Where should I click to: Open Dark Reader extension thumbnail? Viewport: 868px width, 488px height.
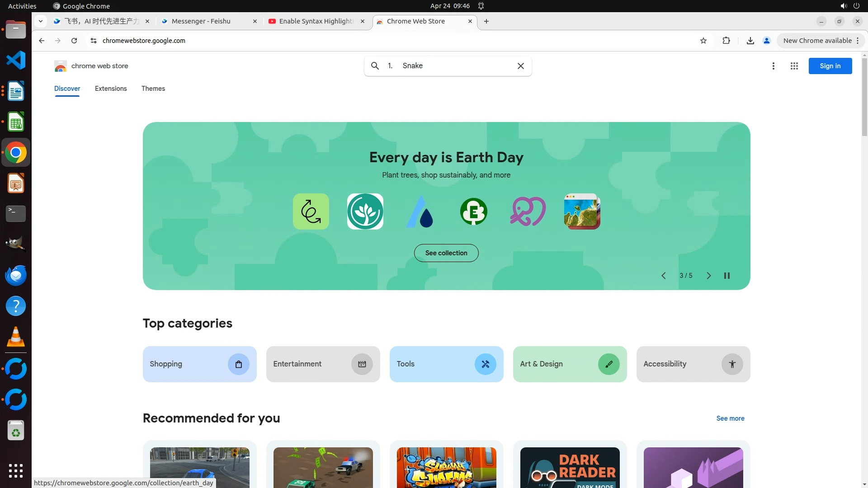[569, 467]
